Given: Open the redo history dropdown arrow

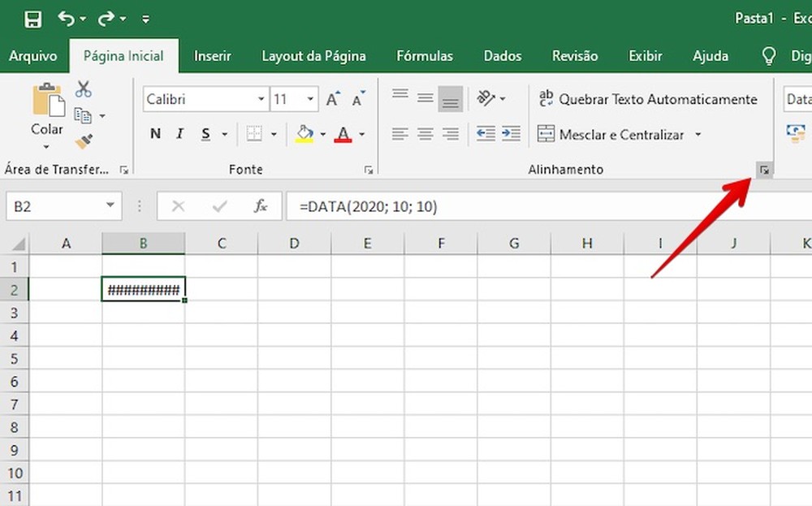Looking at the screenshot, I should [123, 19].
